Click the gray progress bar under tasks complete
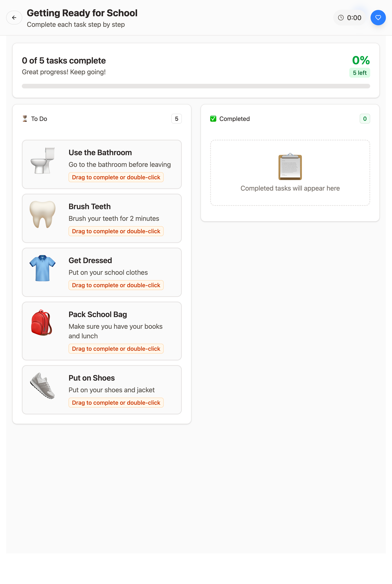This screenshot has height=584, width=392. click(196, 86)
